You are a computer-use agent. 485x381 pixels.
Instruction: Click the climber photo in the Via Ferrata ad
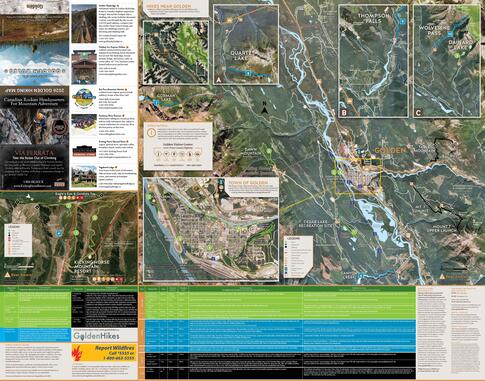click(35, 125)
